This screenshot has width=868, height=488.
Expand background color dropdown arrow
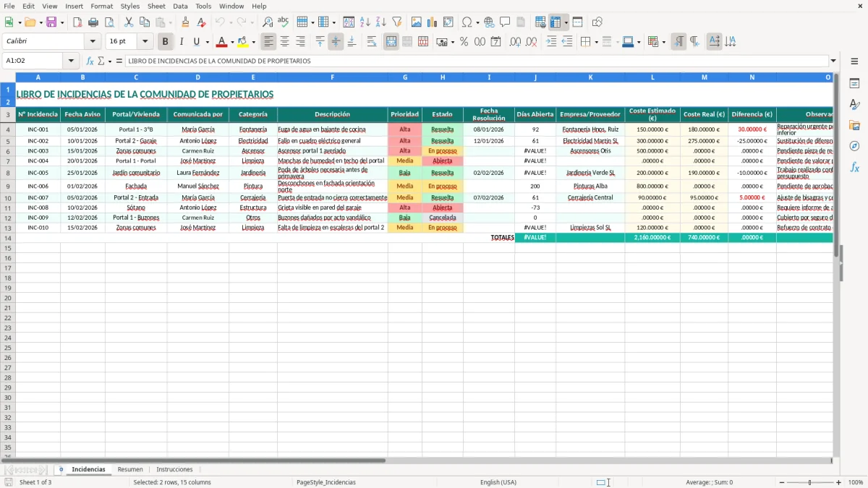tap(253, 42)
